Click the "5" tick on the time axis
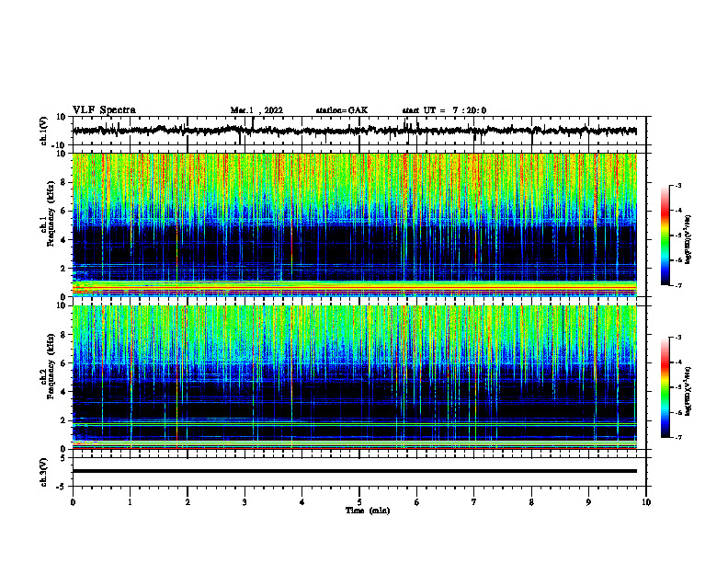This screenshot has width=728, height=563. [x=359, y=502]
